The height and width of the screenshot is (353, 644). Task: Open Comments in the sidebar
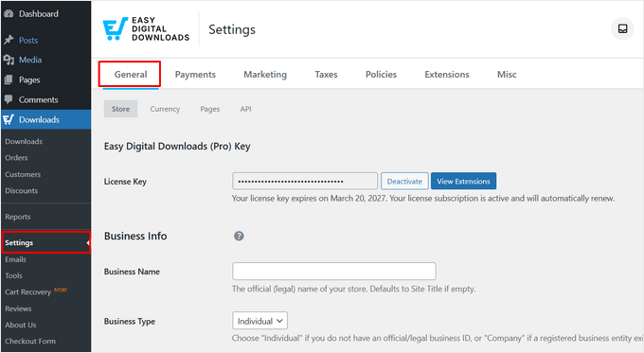tap(38, 99)
